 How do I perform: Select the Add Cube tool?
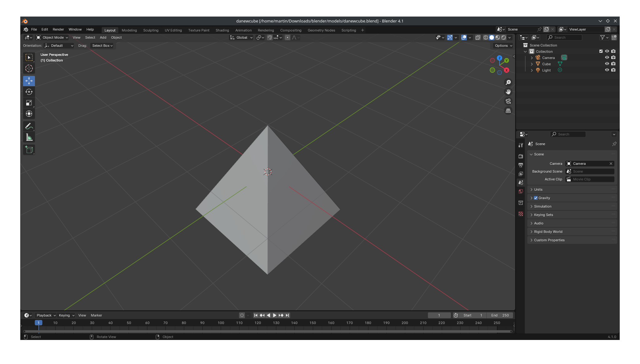click(29, 150)
